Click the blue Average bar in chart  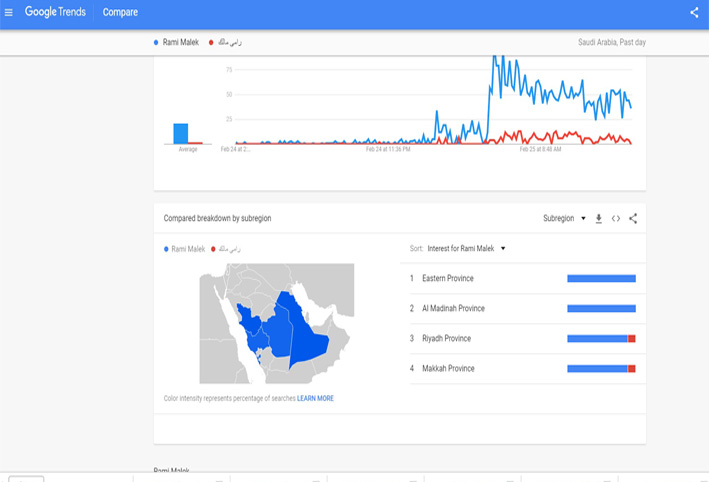(181, 133)
